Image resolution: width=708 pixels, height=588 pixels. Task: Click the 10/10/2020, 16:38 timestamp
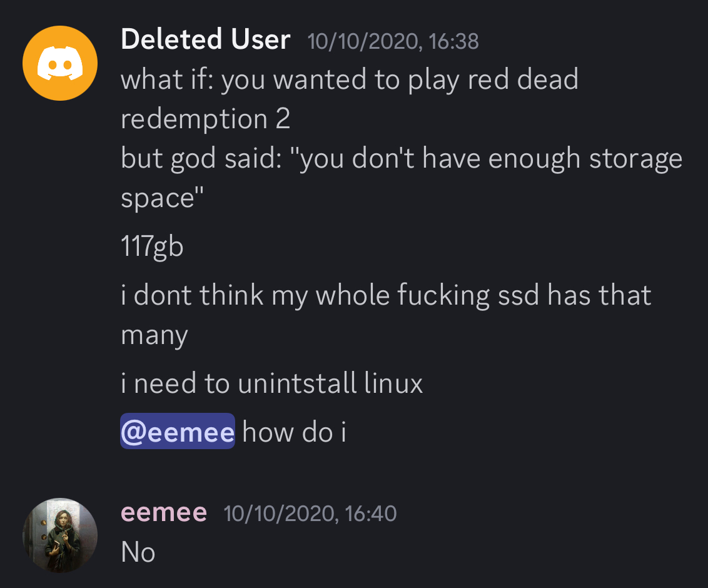click(393, 42)
